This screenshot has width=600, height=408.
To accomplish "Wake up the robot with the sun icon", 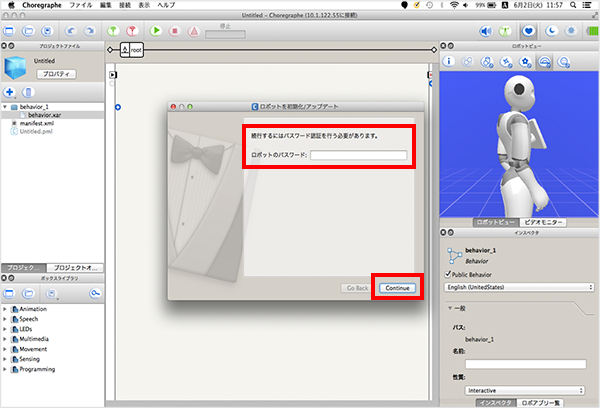I will (571, 31).
